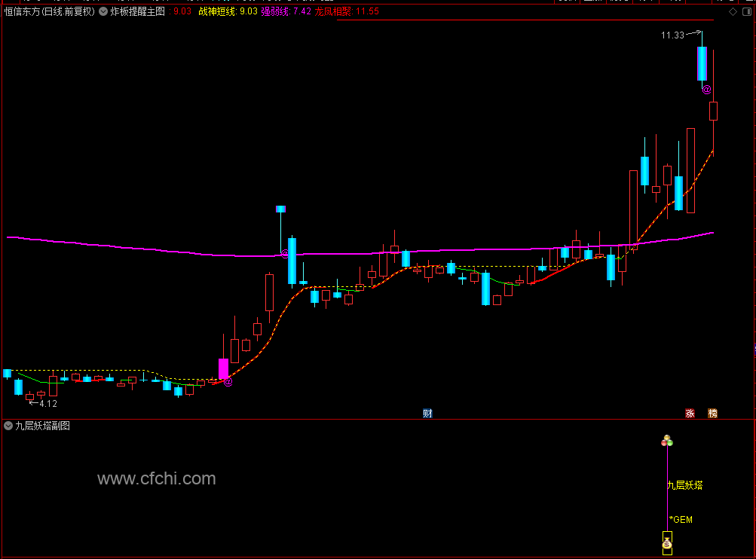Viewport: 756px width, 559px height.
Task: Select the solid magenta candlestick
Action: (223, 368)
